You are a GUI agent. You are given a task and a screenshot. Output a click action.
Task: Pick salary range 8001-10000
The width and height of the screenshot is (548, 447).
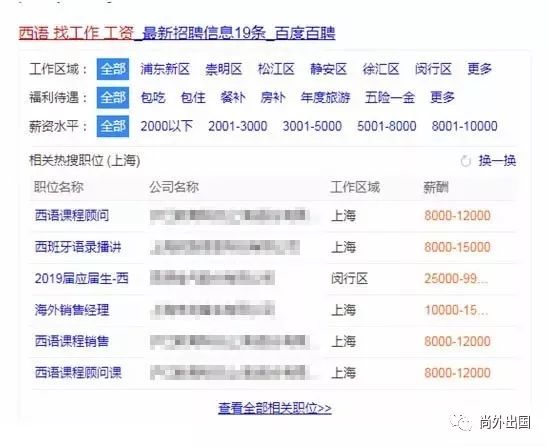click(x=464, y=126)
